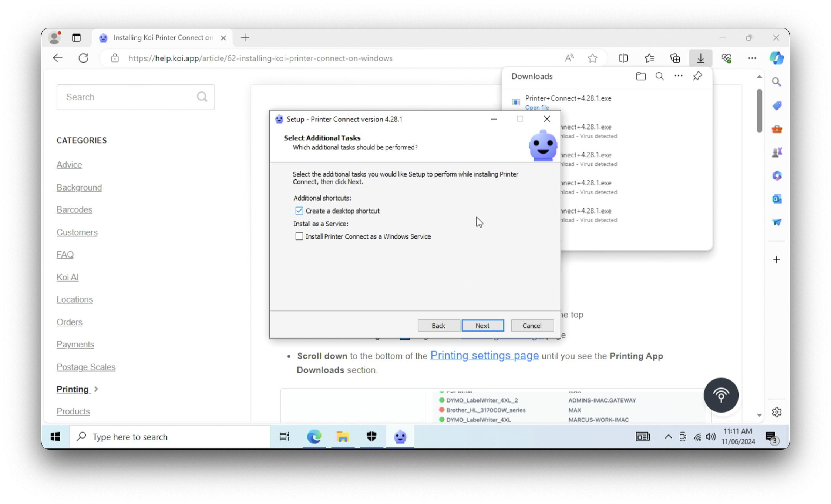Open downloads folder icon in Downloads panel
Image resolution: width=831 pixels, height=504 pixels.
pyautogui.click(x=641, y=76)
